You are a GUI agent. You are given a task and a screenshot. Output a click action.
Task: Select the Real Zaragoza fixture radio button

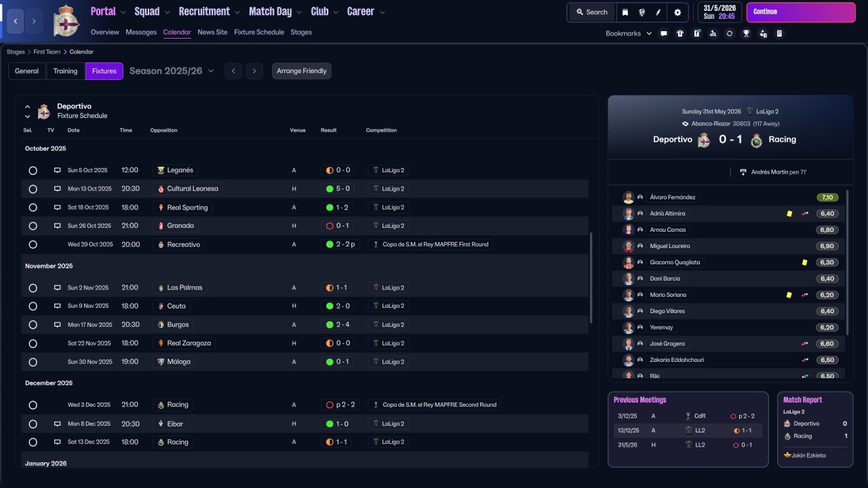pyautogui.click(x=33, y=344)
